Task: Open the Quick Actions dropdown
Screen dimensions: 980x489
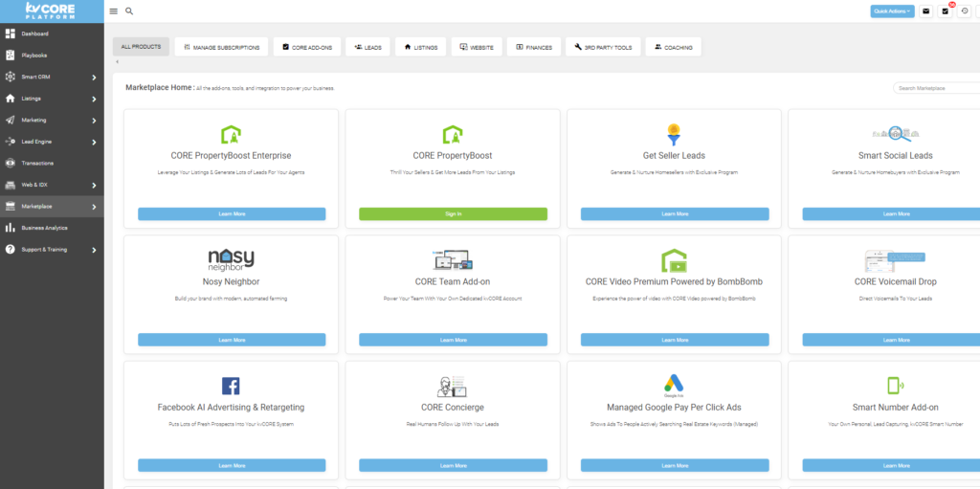Action: click(892, 11)
